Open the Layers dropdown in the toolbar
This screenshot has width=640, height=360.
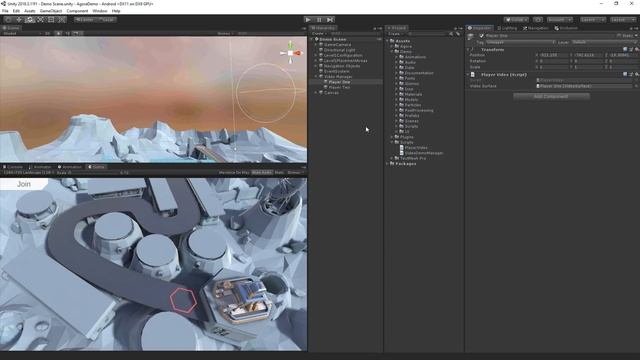[x=593, y=20]
